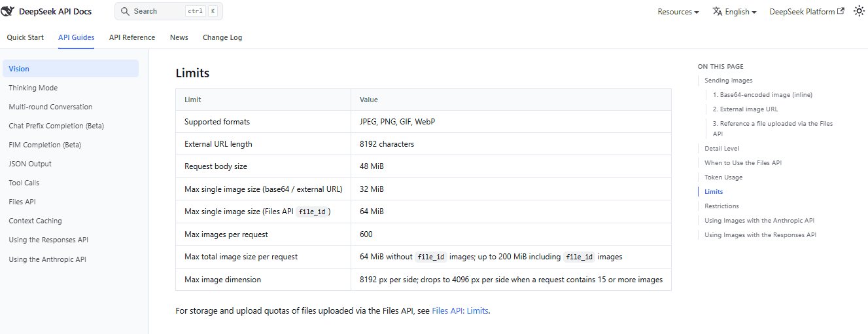Screen dimensions: 868x334
Task: Click the Request body size cell
Action: 263,166
